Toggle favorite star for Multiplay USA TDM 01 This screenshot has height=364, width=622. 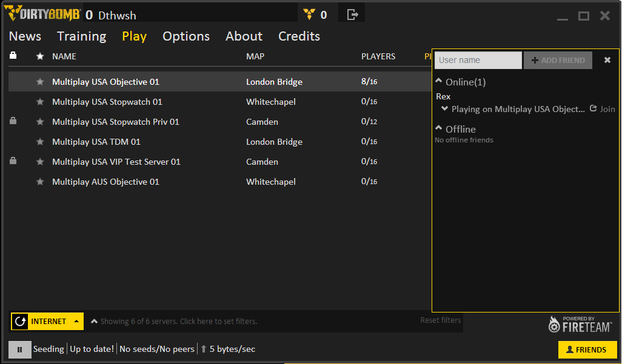[40, 142]
